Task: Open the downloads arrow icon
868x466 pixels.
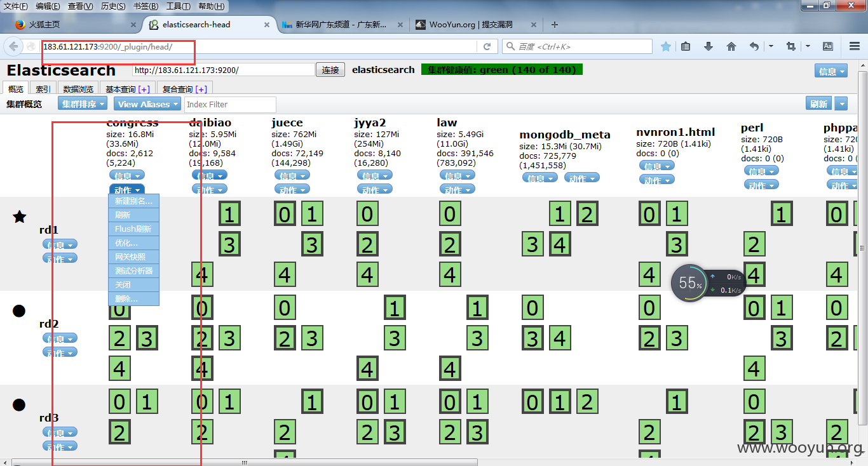Action: (709, 46)
